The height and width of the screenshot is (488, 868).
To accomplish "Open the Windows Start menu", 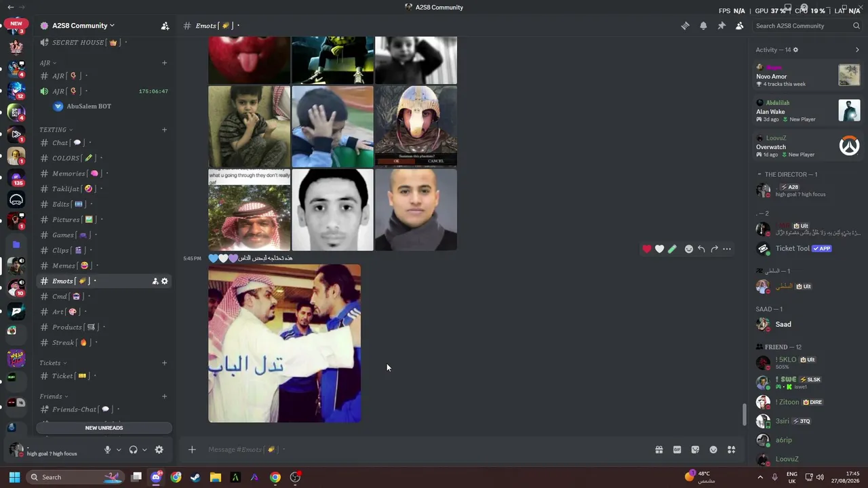I will point(14,477).
